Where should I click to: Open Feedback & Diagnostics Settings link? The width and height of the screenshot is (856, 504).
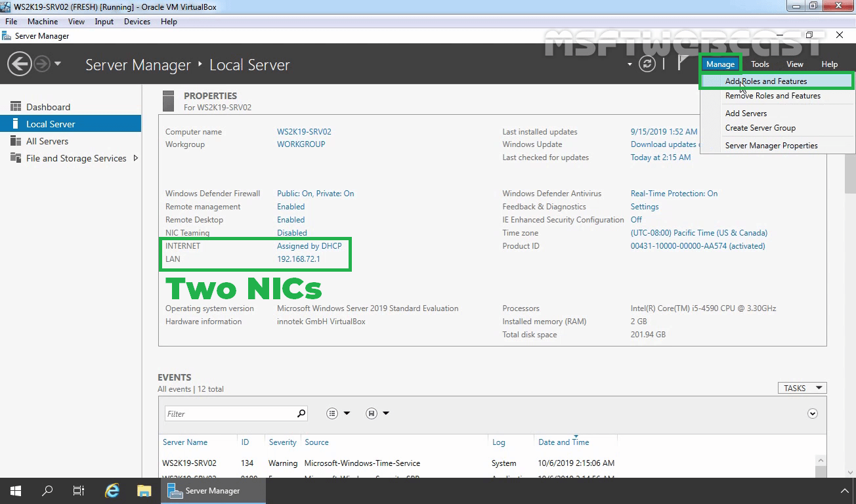(x=645, y=207)
